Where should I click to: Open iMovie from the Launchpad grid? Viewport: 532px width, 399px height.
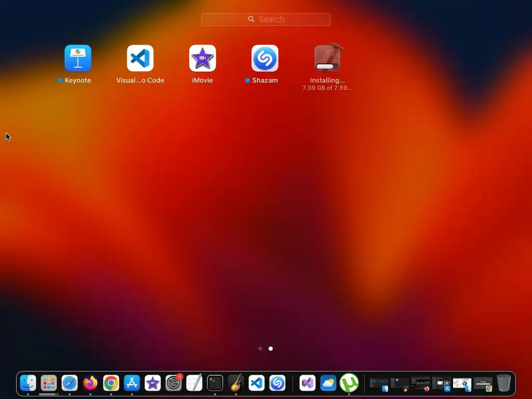tap(203, 58)
